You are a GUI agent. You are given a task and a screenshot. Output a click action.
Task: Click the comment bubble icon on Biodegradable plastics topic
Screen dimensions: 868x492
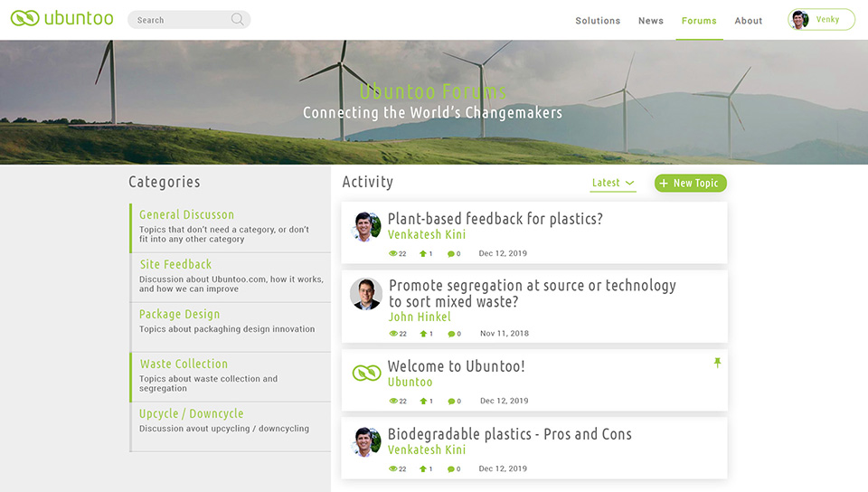coord(450,468)
